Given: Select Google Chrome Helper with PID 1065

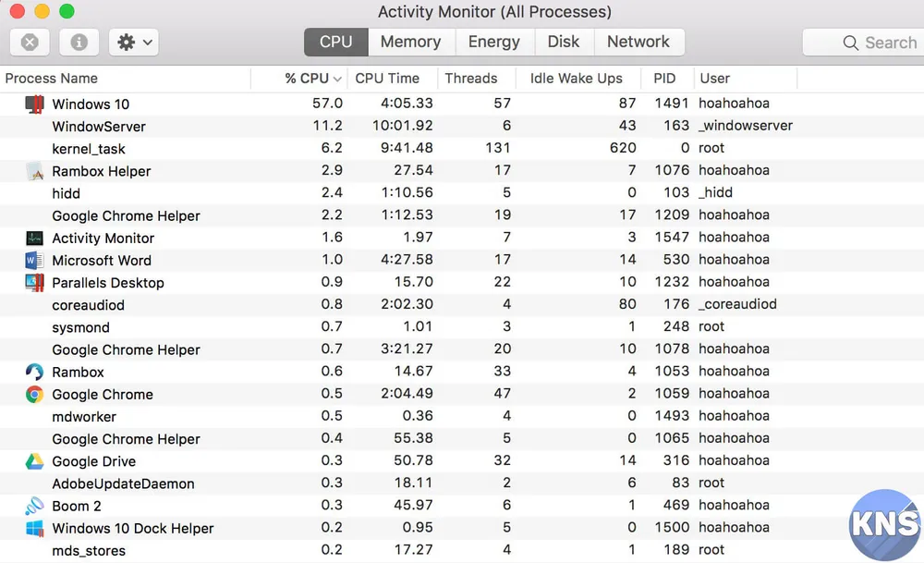Looking at the screenshot, I should tap(462, 439).
